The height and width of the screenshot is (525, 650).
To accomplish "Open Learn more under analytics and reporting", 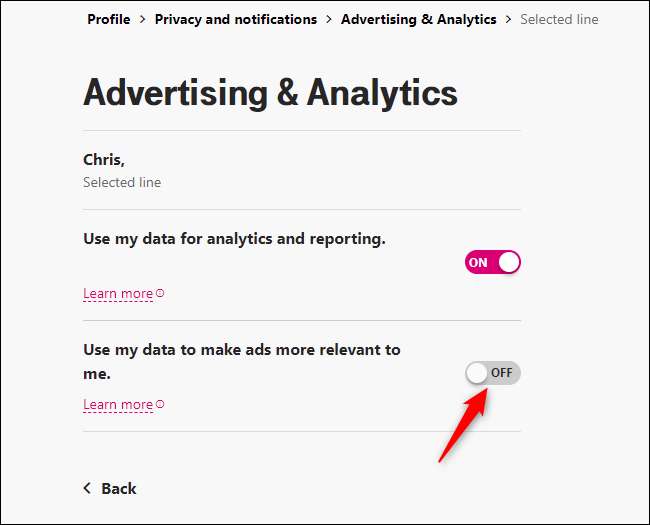I will pyautogui.click(x=118, y=294).
